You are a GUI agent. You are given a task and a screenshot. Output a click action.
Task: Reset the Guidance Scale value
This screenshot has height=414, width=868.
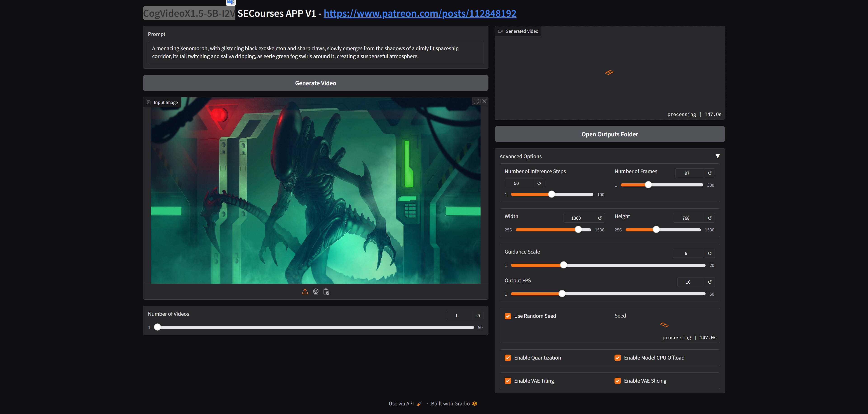(710, 254)
